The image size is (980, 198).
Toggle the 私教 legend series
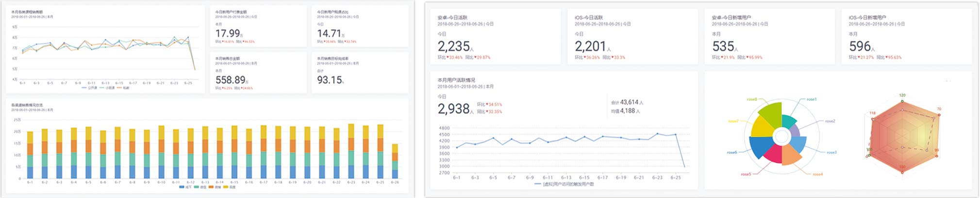tap(124, 88)
